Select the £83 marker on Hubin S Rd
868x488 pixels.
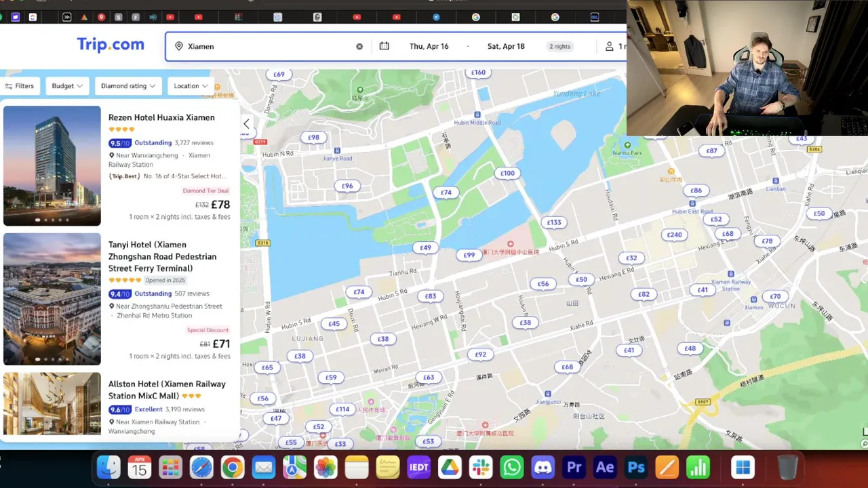coord(431,296)
